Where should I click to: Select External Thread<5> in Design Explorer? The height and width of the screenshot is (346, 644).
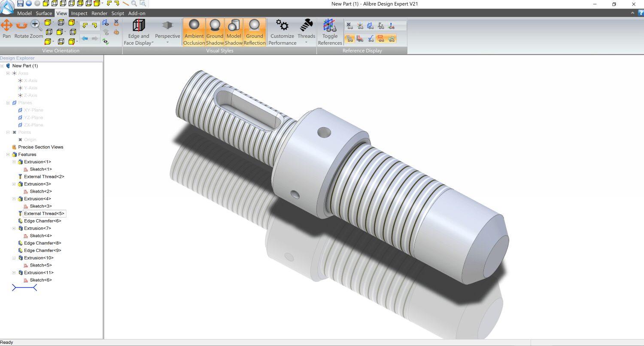44,214
